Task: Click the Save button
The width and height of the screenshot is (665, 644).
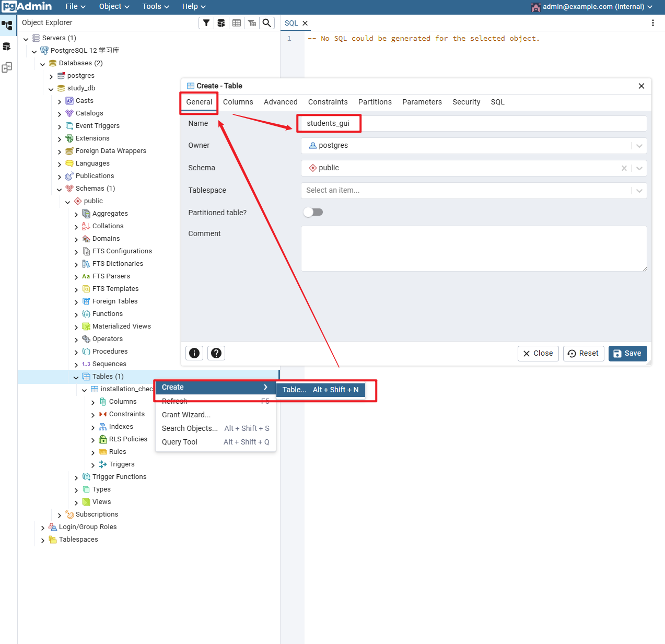Action: click(x=628, y=354)
